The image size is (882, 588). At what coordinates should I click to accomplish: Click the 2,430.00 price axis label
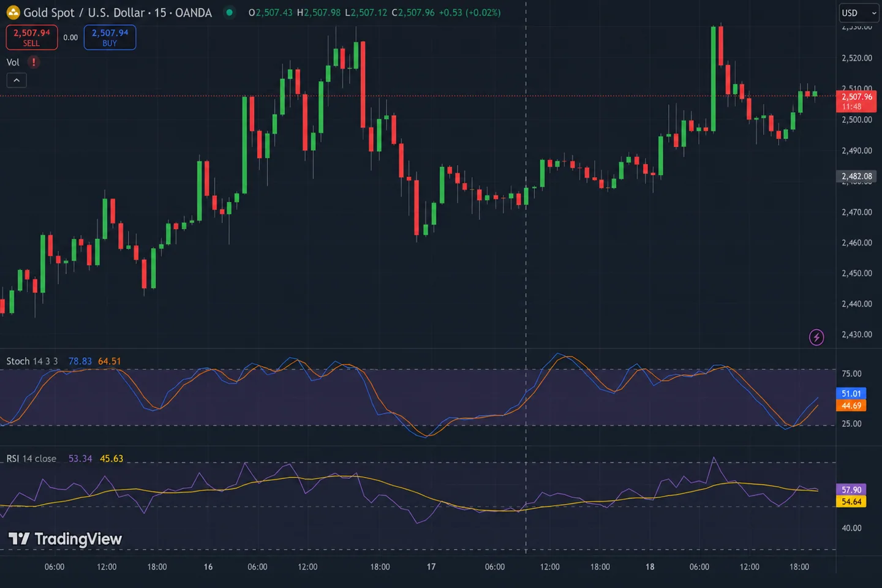[856, 335]
